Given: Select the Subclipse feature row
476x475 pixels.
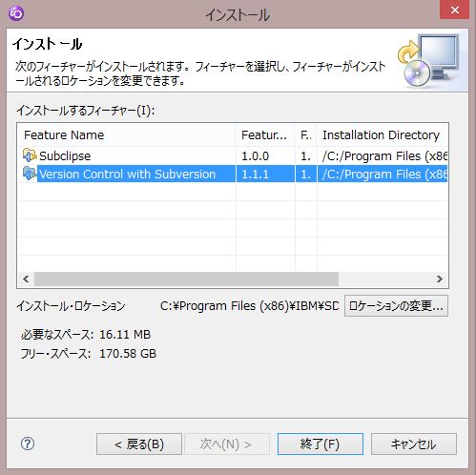Looking at the screenshot, I should pyautogui.click(x=233, y=155).
